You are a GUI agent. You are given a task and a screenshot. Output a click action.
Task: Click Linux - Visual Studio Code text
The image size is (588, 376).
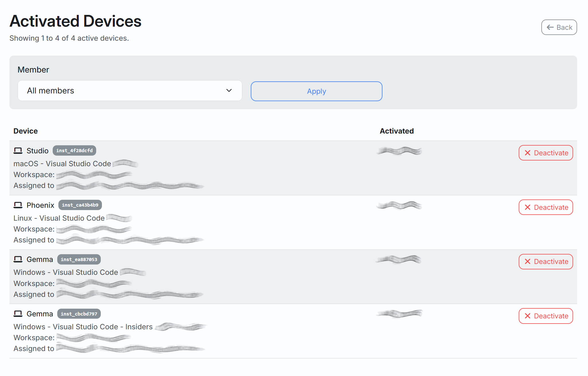[x=59, y=218]
